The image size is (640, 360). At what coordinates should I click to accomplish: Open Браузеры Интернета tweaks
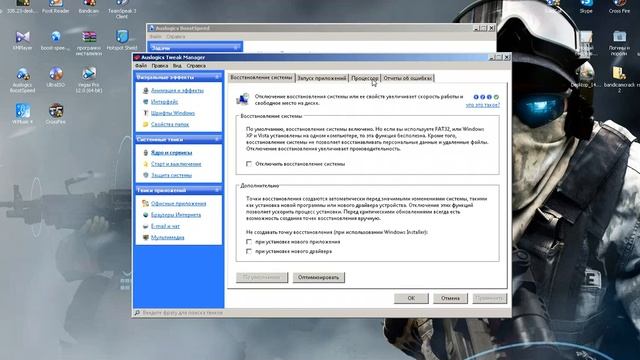[x=176, y=215]
